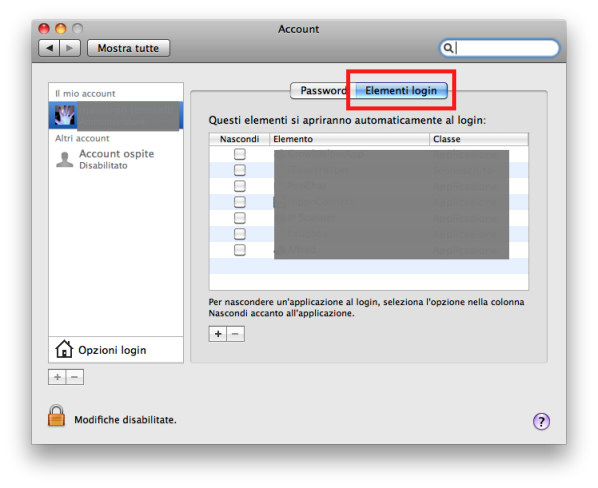The image size is (598, 488).
Task: Add a login item with plus button
Action: pyautogui.click(x=218, y=334)
